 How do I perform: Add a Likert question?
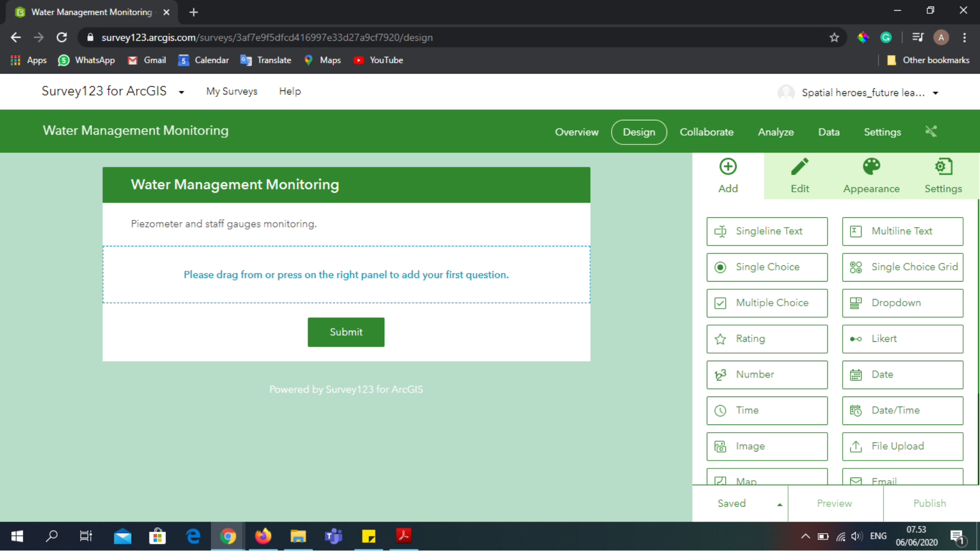902,339
